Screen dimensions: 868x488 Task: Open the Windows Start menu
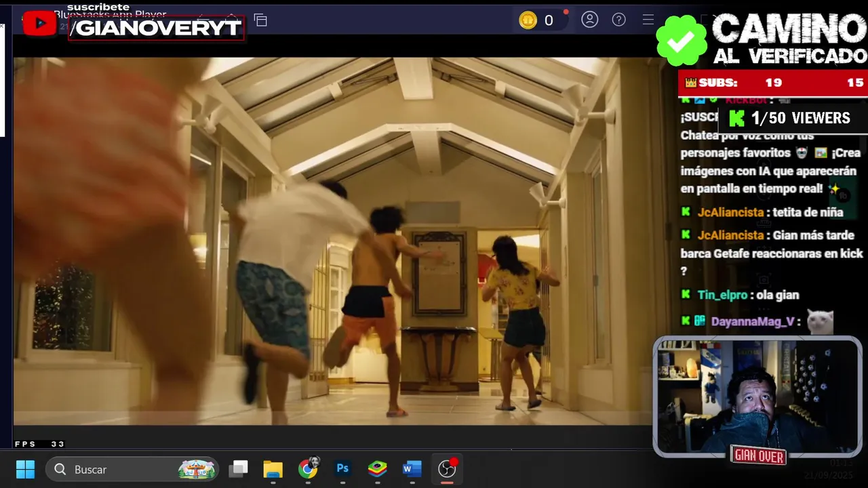coord(25,469)
